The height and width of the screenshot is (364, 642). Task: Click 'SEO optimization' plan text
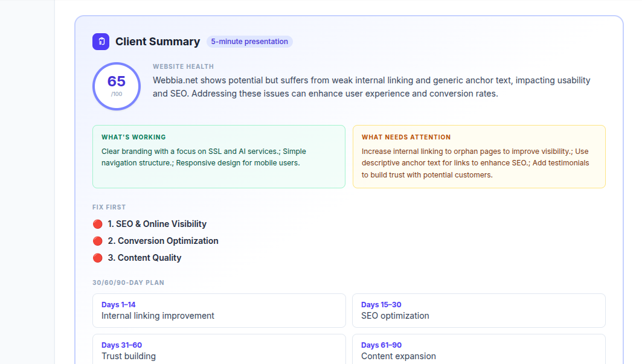click(x=395, y=316)
